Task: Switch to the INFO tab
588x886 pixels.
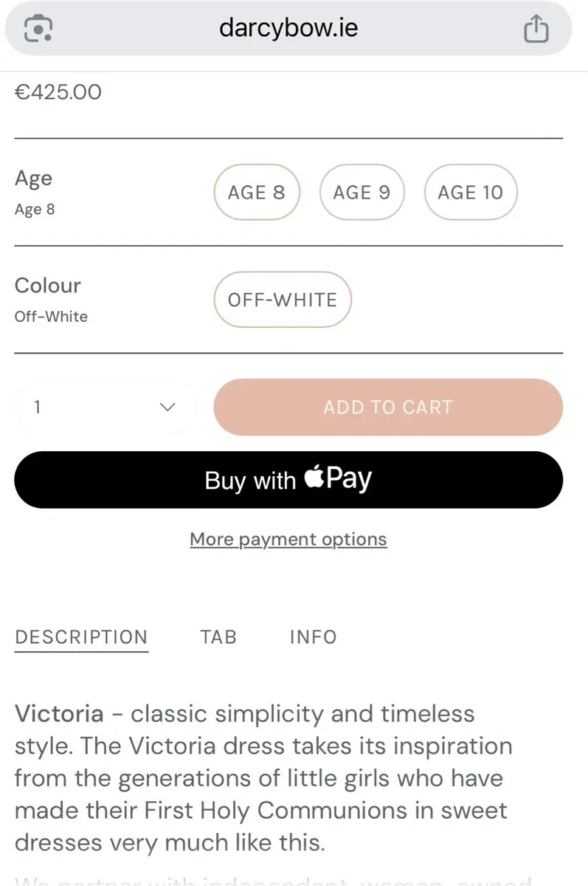Action: pos(313,637)
